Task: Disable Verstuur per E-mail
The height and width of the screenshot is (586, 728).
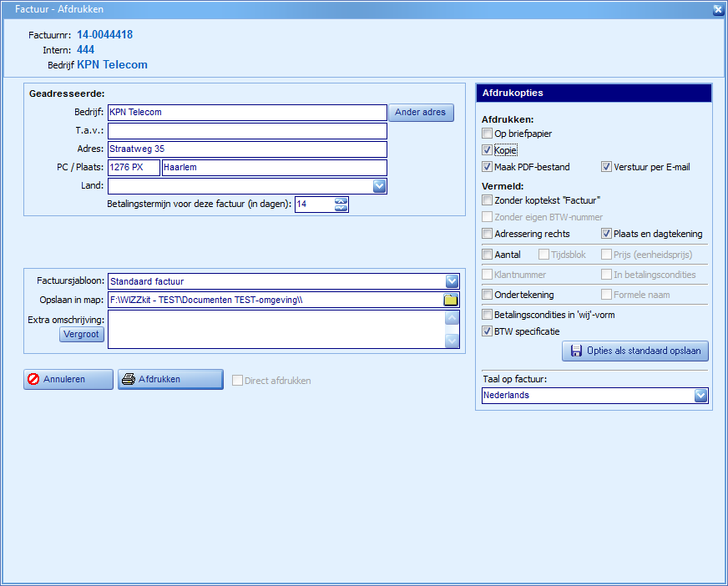Action: click(x=607, y=167)
